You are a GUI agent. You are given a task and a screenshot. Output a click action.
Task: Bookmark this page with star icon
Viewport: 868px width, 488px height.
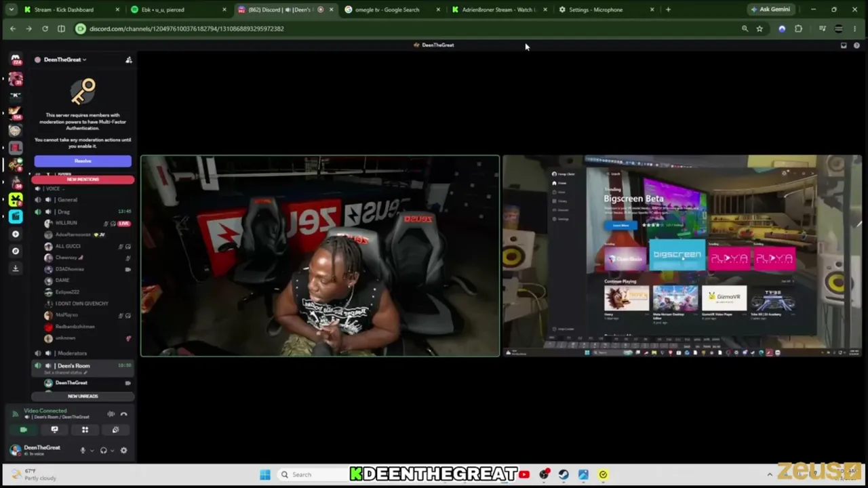click(x=759, y=28)
